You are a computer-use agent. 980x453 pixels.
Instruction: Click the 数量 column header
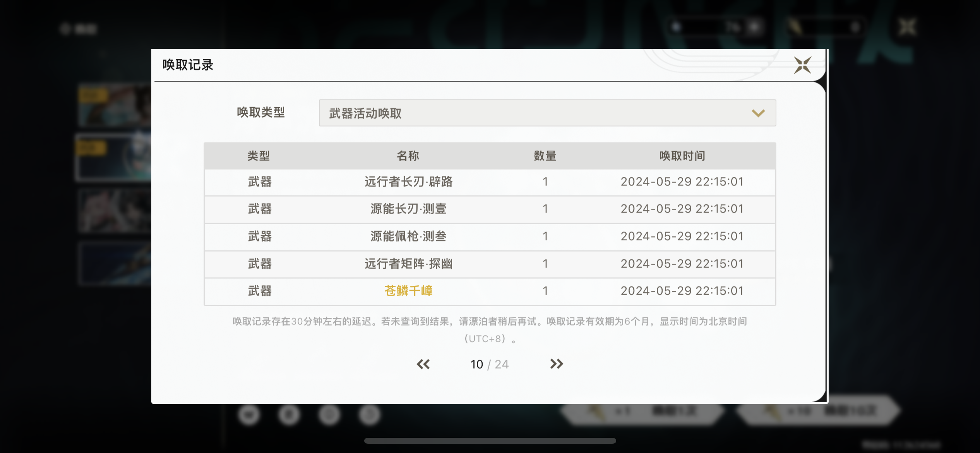coord(545,156)
